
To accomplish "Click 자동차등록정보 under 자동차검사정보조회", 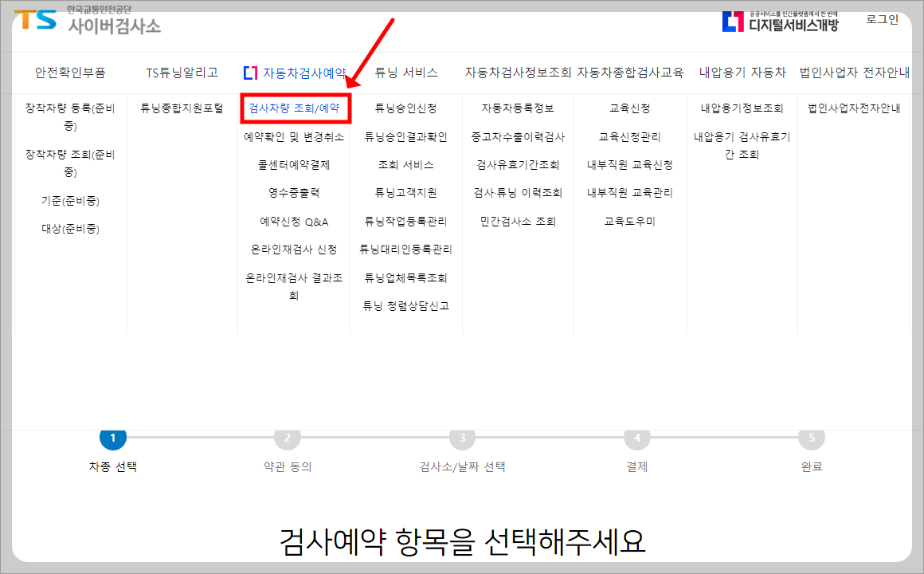I will click(518, 107).
